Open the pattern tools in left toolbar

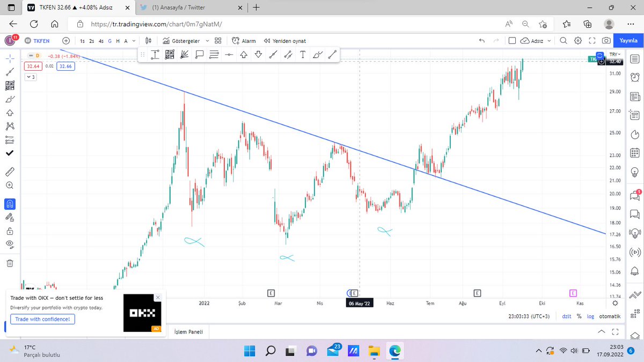point(10,127)
